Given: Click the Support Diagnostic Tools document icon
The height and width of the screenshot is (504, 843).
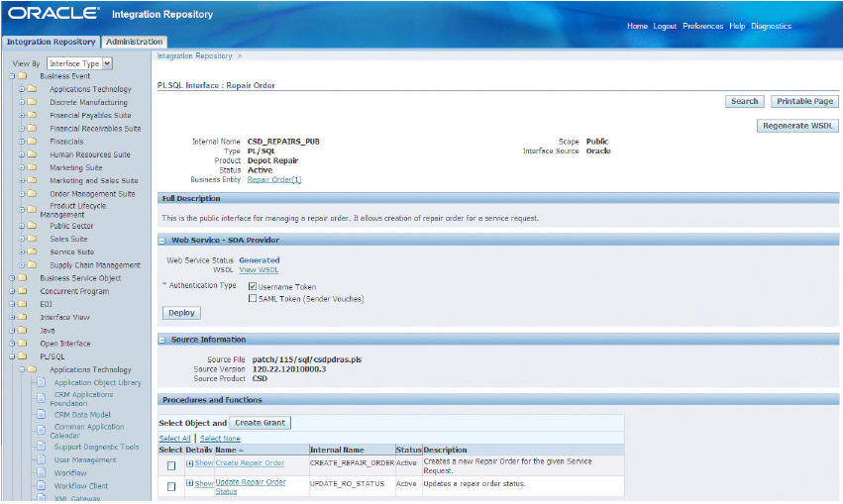Looking at the screenshot, I should pyautogui.click(x=42, y=447).
